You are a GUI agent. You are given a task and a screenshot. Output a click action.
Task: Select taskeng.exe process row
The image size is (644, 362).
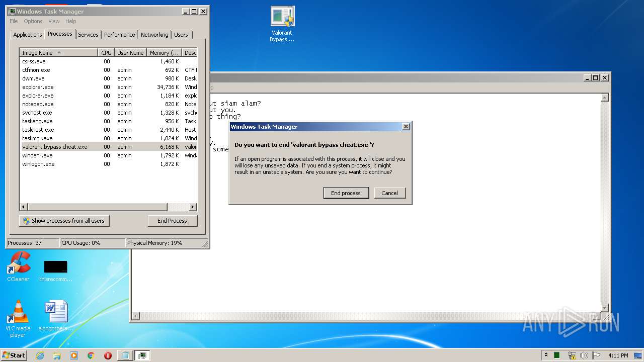point(108,121)
